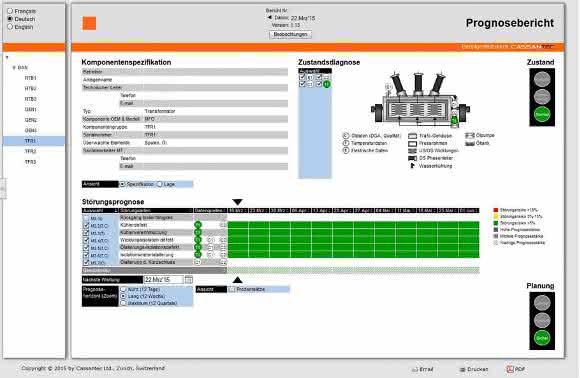Viewport: 580px width, 378px height.
Task: Select GBR1 in the component tree
Action: [31, 109]
